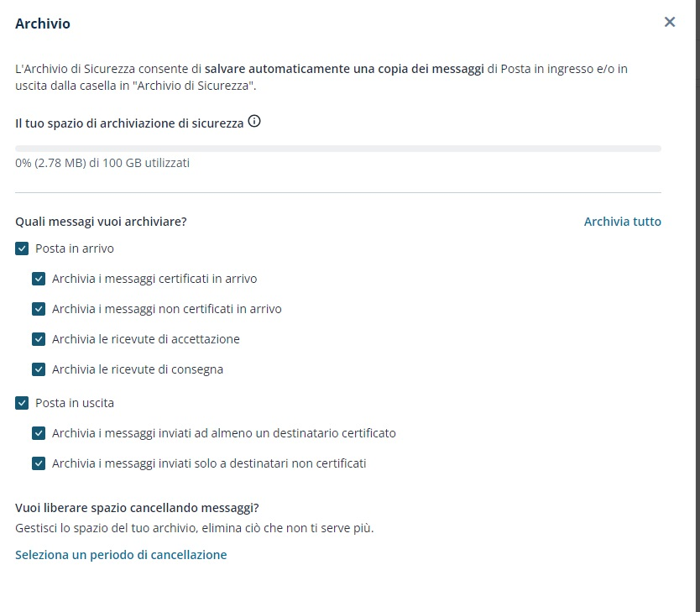Toggle messages sent to certified recipients
700x612 pixels.
(39, 433)
